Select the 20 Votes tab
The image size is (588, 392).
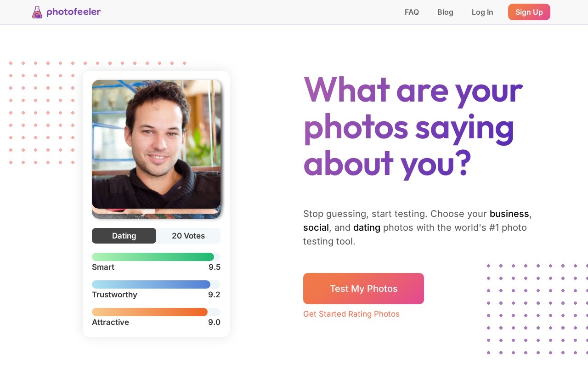coord(188,236)
